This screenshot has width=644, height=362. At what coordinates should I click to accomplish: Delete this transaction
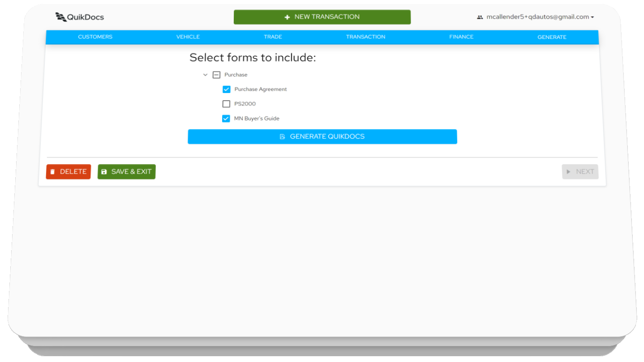click(69, 172)
